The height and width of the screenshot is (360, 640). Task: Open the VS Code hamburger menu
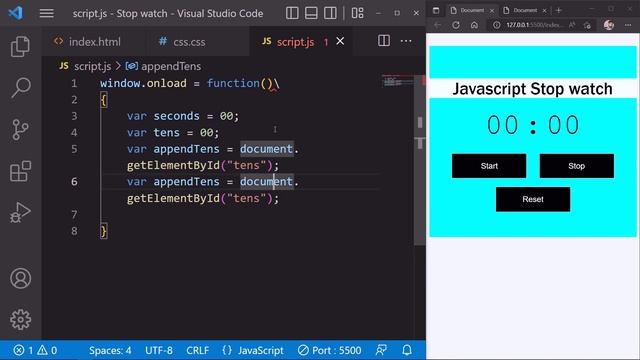(x=47, y=13)
